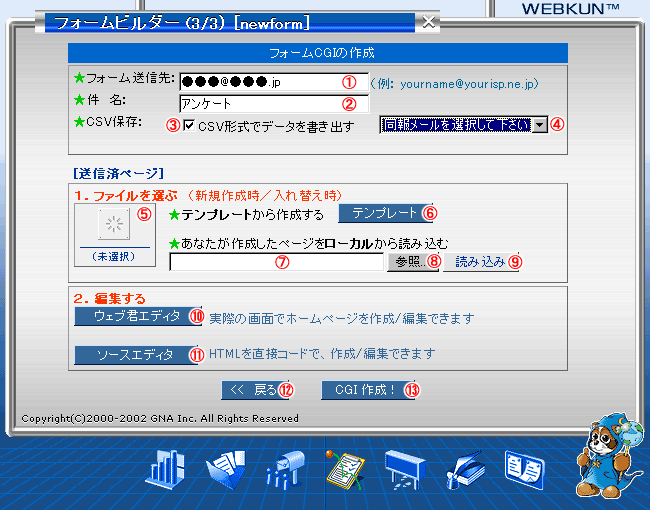Open the 同報メール selection dropdown
Viewport: 650px width, 510px height.
(539, 125)
